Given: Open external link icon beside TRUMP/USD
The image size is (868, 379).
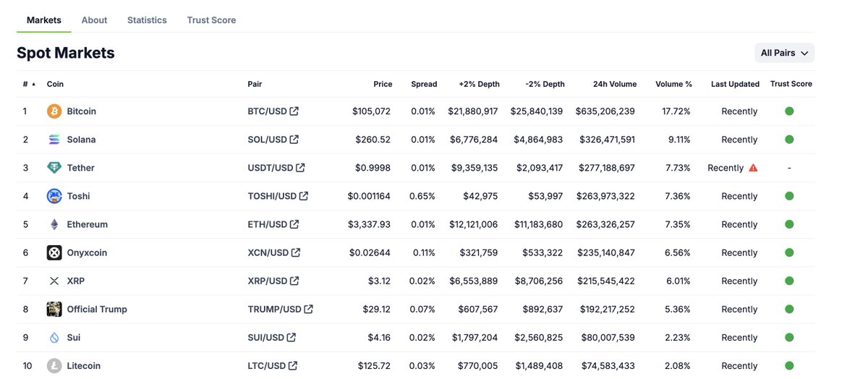Looking at the screenshot, I should [x=308, y=309].
